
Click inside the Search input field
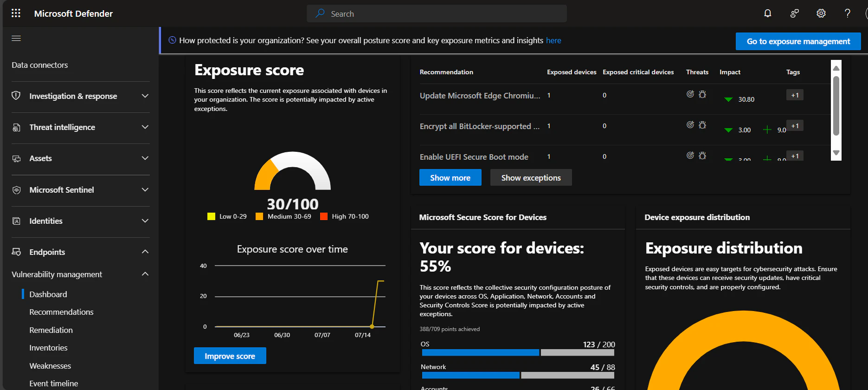pyautogui.click(x=437, y=13)
